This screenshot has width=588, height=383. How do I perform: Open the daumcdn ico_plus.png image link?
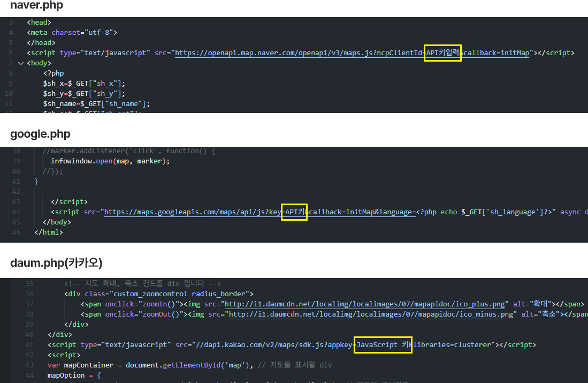coord(365,304)
